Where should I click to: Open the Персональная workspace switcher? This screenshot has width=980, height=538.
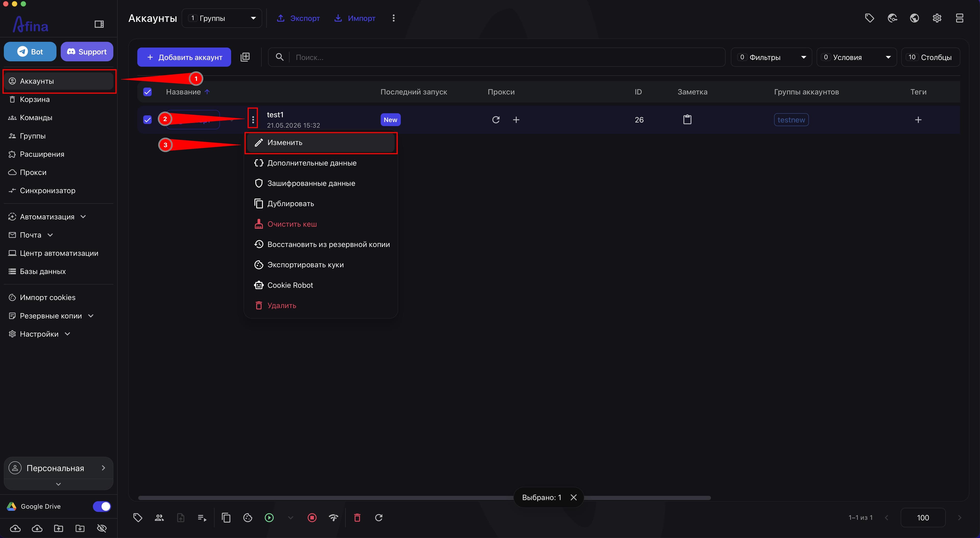[x=58, y=468]
